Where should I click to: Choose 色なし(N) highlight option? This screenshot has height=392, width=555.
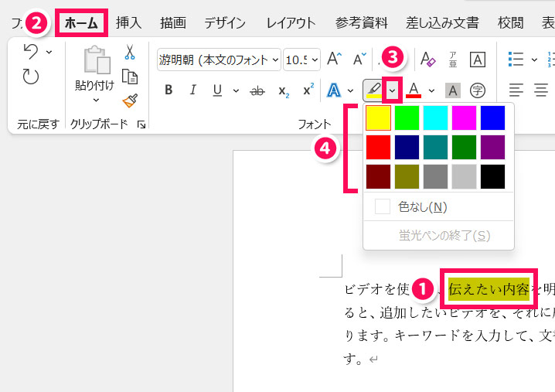(438, 206)
